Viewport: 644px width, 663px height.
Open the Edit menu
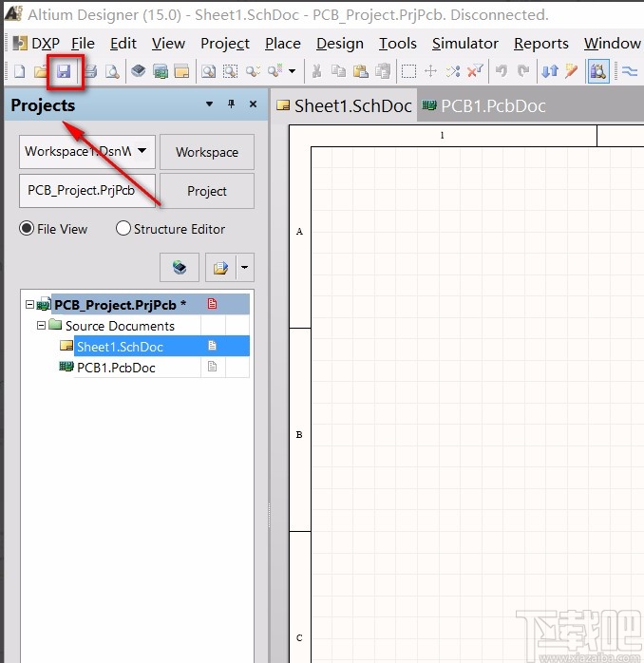123,44
